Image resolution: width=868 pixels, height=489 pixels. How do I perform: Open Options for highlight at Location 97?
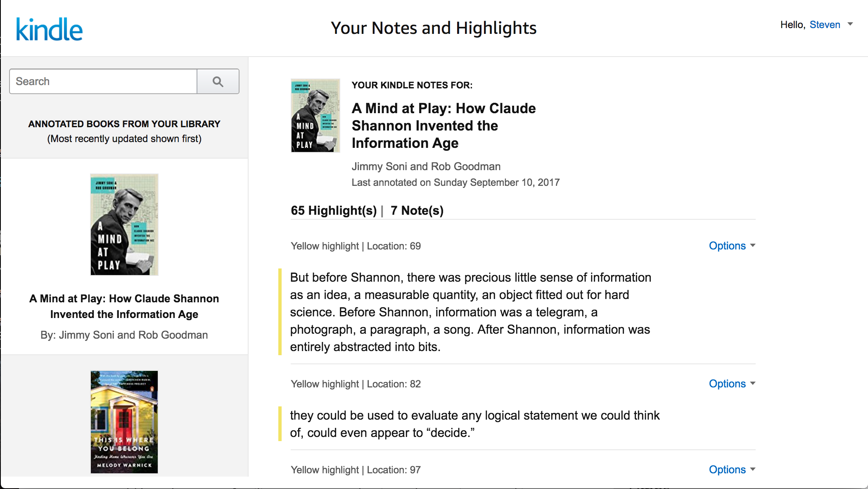tap(731, 470)
